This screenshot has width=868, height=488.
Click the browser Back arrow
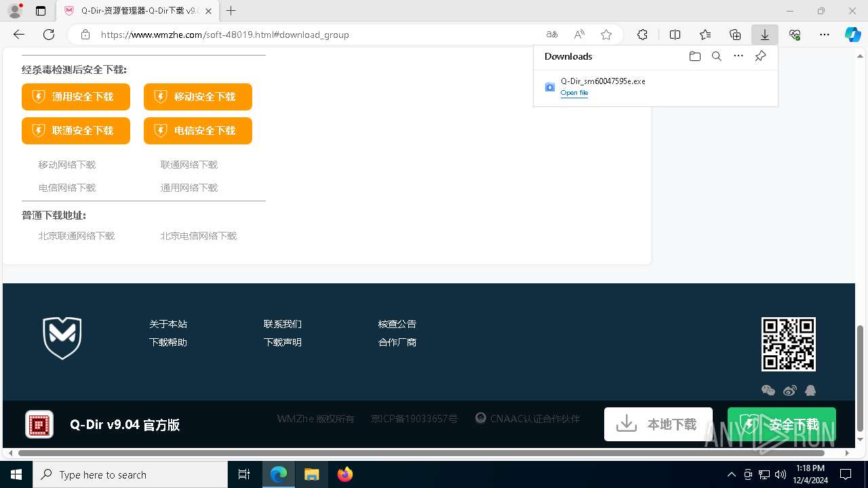[19, 35]
